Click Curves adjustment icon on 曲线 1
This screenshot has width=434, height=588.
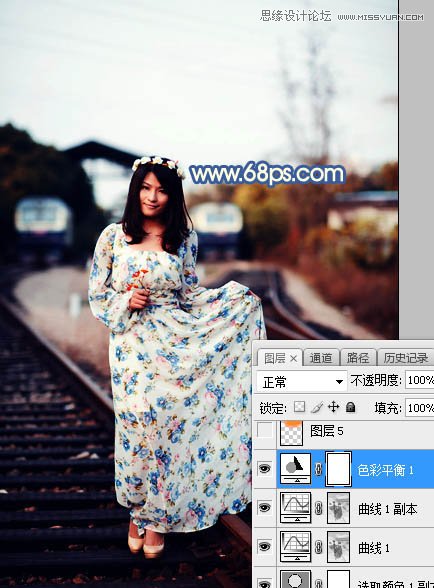point(296,547)
